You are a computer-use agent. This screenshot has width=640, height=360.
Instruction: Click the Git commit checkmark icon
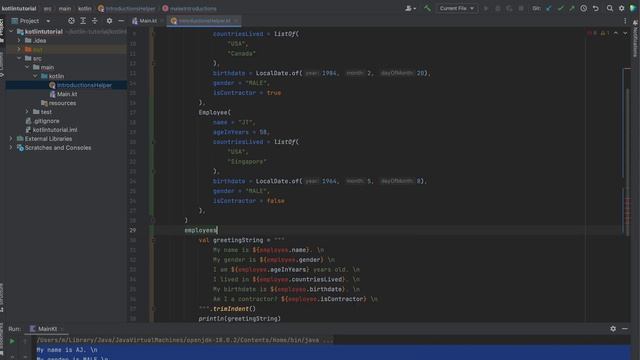tap(560, 8)
